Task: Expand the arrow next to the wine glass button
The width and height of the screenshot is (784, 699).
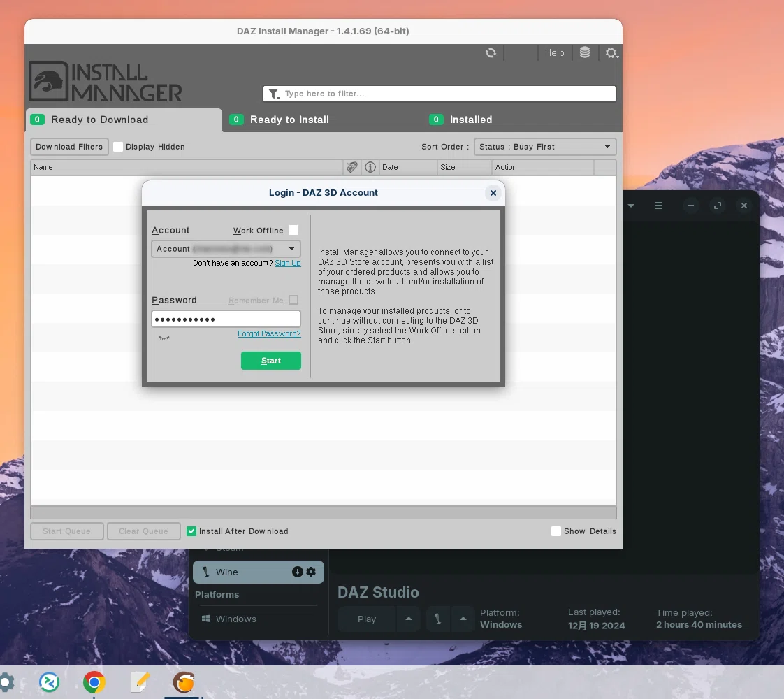Action: point(463,619)
